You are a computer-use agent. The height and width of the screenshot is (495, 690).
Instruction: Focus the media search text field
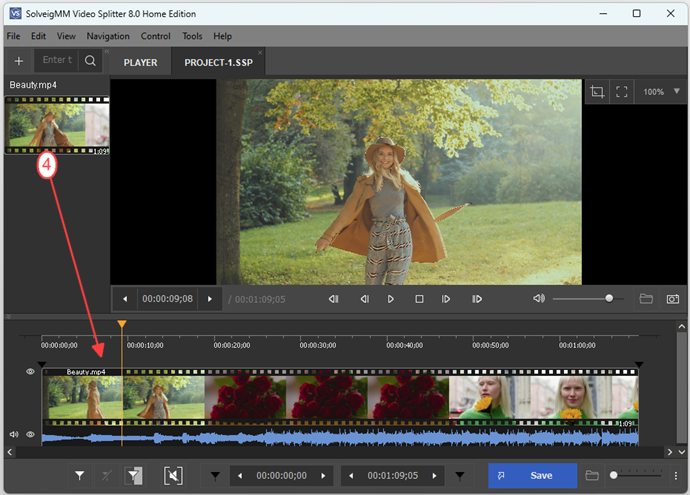point(57,60)
